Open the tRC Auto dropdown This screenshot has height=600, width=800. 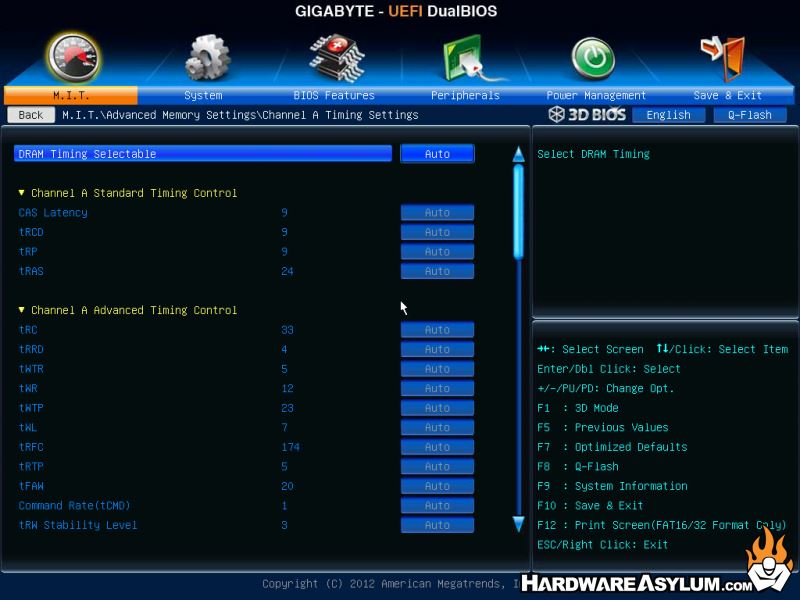[x=437, y=330]
